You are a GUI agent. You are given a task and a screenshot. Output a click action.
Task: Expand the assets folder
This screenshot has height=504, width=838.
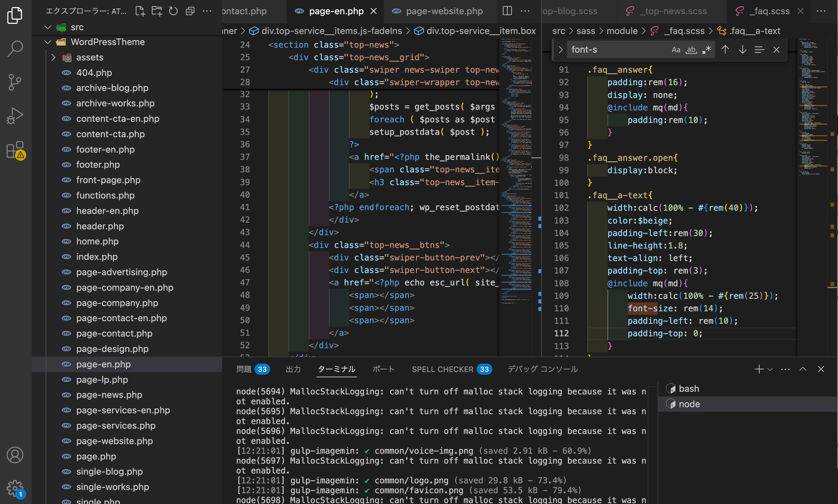[x=53, y=57]
